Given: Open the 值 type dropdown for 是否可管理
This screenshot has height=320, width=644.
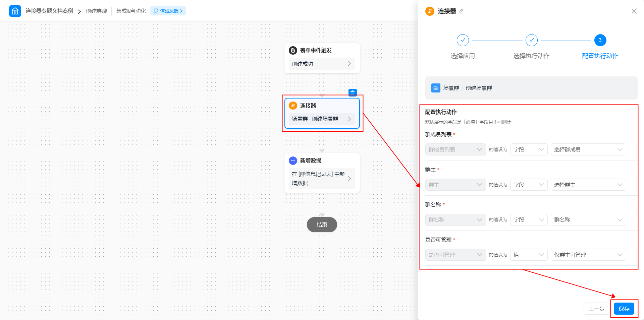Looking at the screenshot, I should pyautogui.click(x=529, y=255).
